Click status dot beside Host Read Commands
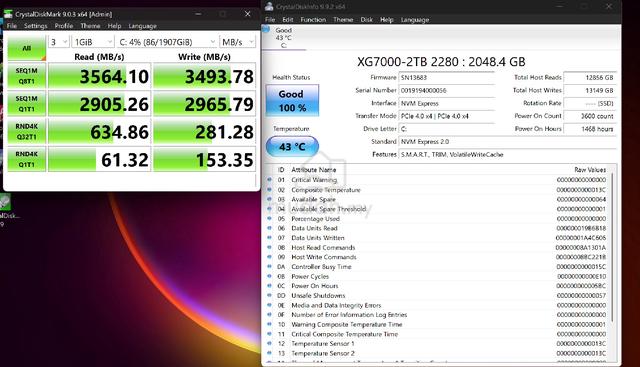Image resolution: width=640 pixels, height=367 pixels. pos(269,247)
